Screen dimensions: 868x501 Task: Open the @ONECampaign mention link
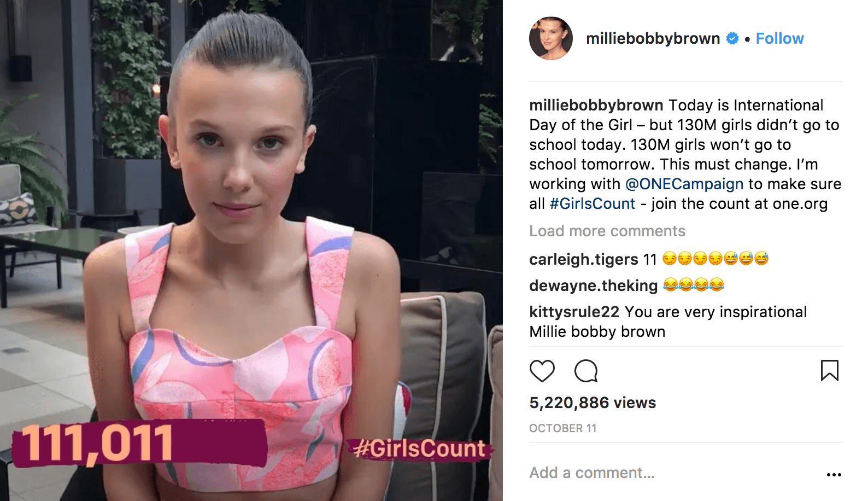pos(684,184)
